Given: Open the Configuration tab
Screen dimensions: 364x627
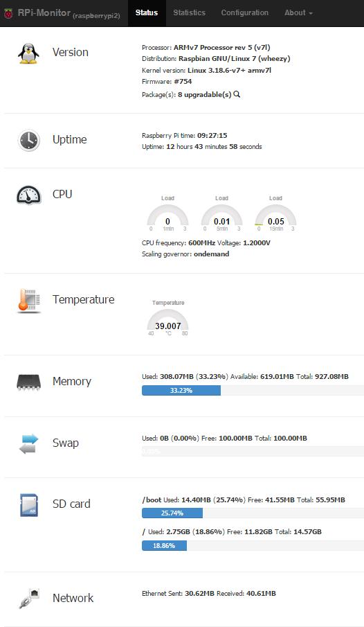Looking at the screenshot, I should pyautogui.click(x=245, y=12).
